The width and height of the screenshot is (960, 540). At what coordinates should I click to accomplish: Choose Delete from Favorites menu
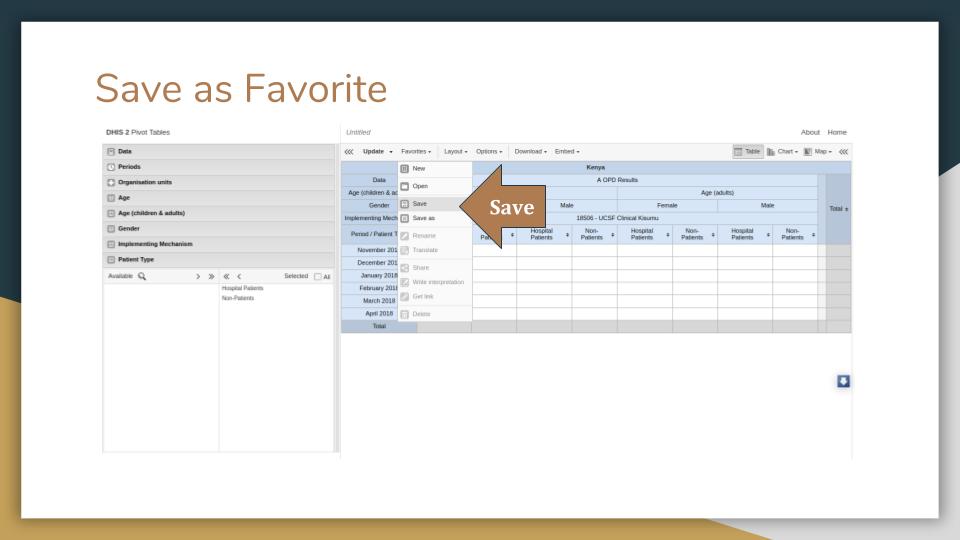pyautogui.click(x=435, y=314)
